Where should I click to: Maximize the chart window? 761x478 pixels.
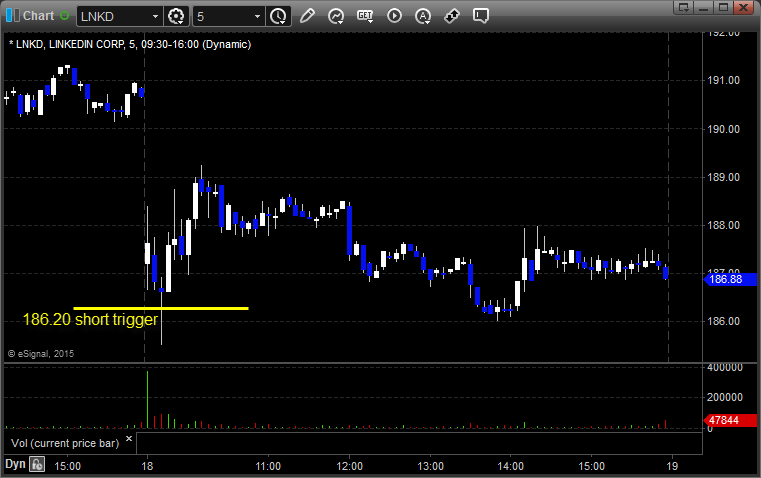pos(723,7)
